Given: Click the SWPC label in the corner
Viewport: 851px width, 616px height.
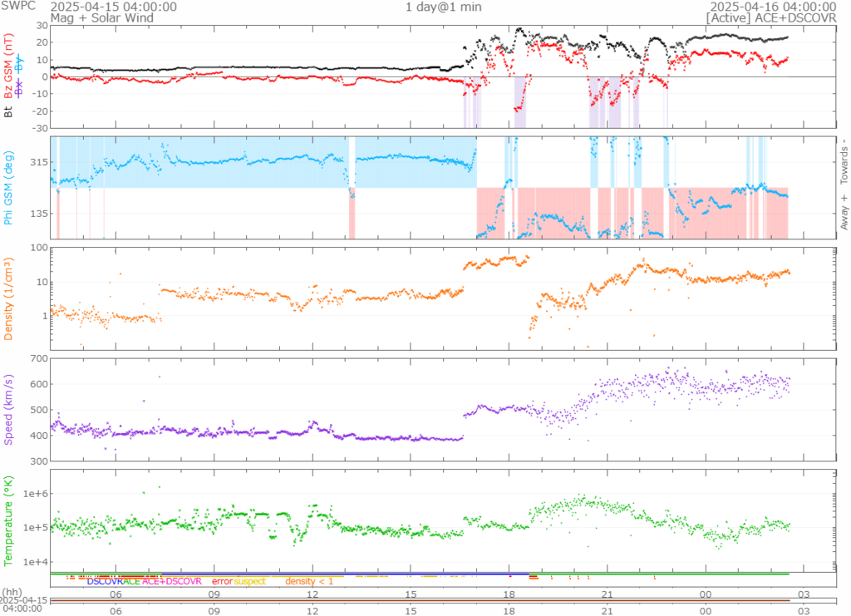Looking at the screenshot, I should (17, 7).
